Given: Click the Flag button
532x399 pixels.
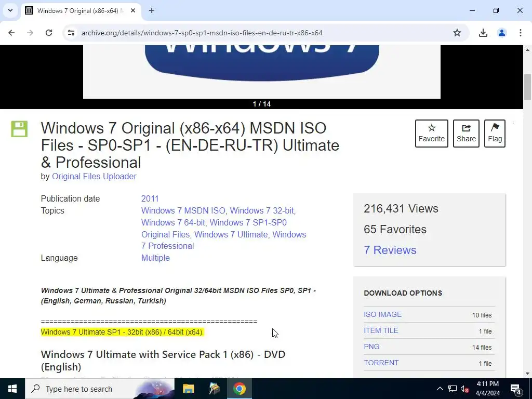Looking at the screenshot, I should [x=495, y=134].
